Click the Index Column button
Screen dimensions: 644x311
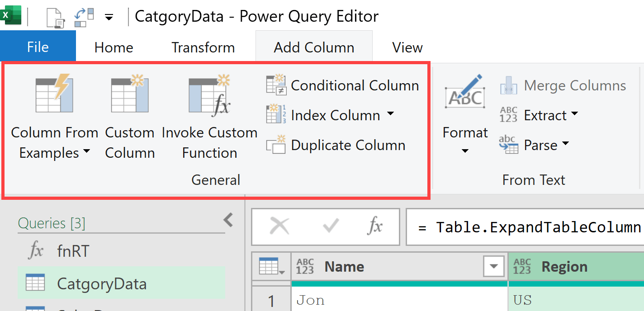(324, 115)
